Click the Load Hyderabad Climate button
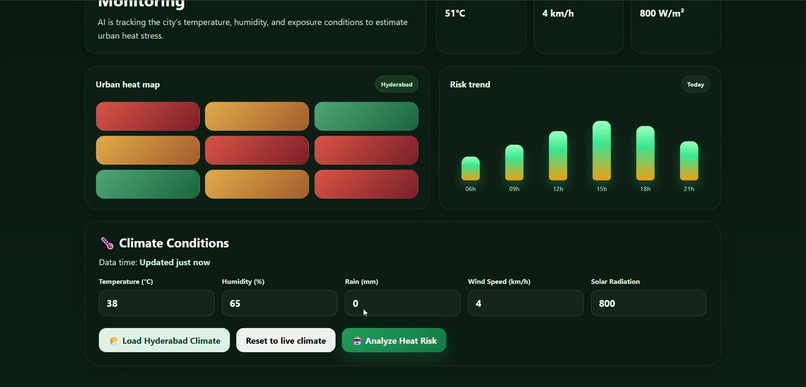Screen dimensions: 806x387 coord(164,340)
